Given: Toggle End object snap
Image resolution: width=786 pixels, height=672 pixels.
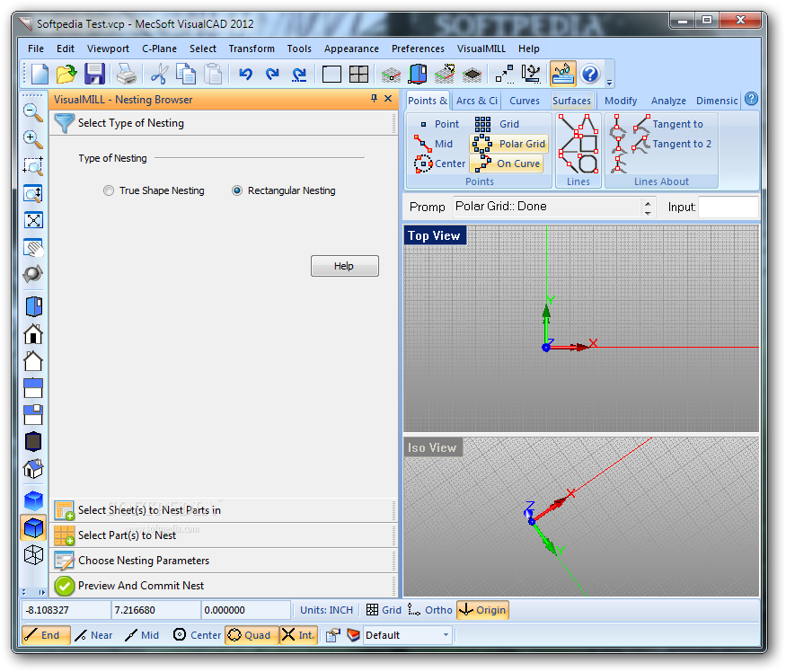Looking at the screenshot, I should click(x=46, y=635).
